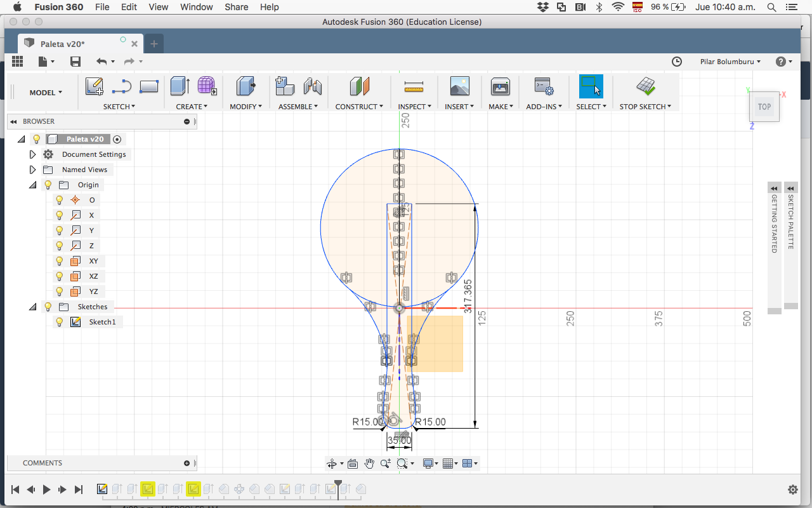This screenshot has width=812, height=508.
Task: Activate Paleta v20 component radio button
Action: pyautogui.click(x=117, y=139)
